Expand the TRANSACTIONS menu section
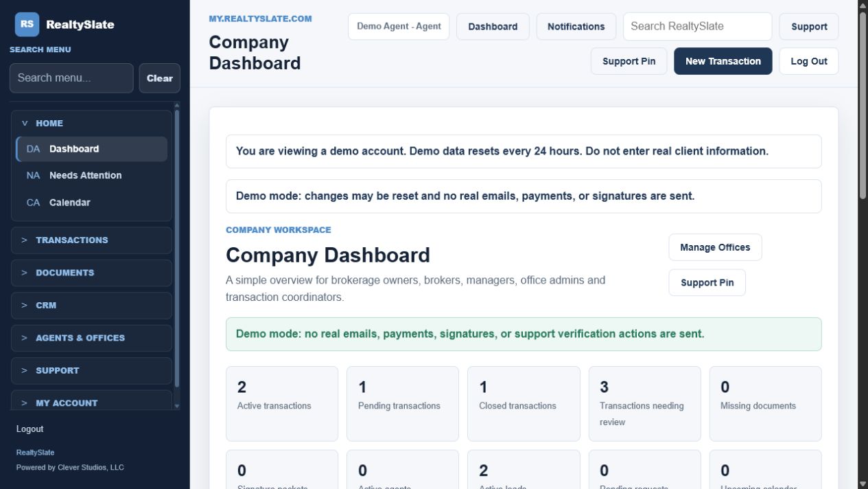This screenshot has height=489, width=868. coord(91,240)
